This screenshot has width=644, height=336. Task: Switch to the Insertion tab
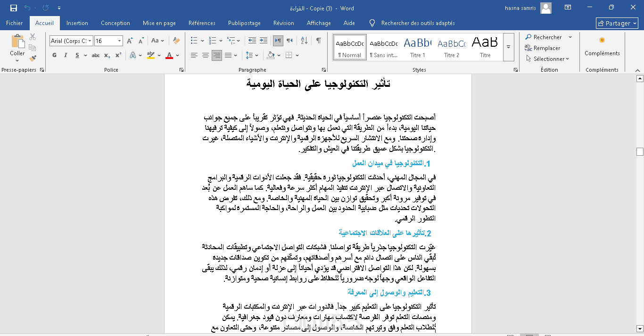77,23
